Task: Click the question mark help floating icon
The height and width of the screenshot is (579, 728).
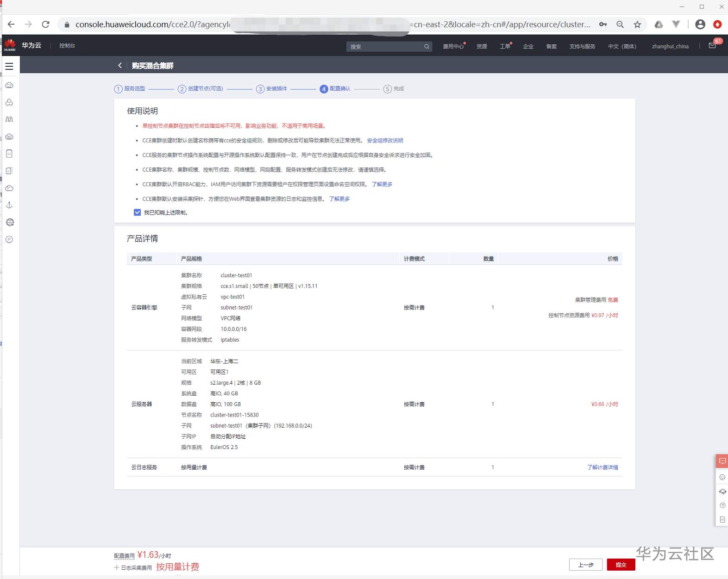Action: pyautogui.click(x=722, y=505)
